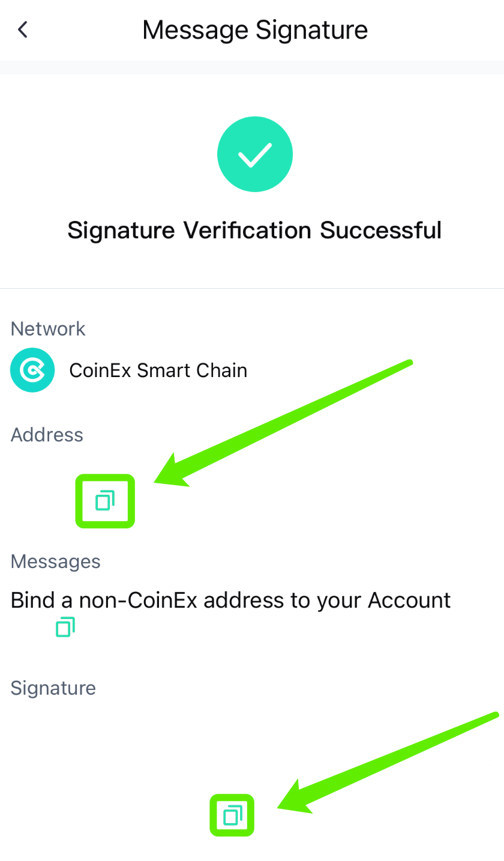Viewport: 504px width, 861px height.
Task: Tap the CoinEx Smart Chain logo
Action: [32, 370]
